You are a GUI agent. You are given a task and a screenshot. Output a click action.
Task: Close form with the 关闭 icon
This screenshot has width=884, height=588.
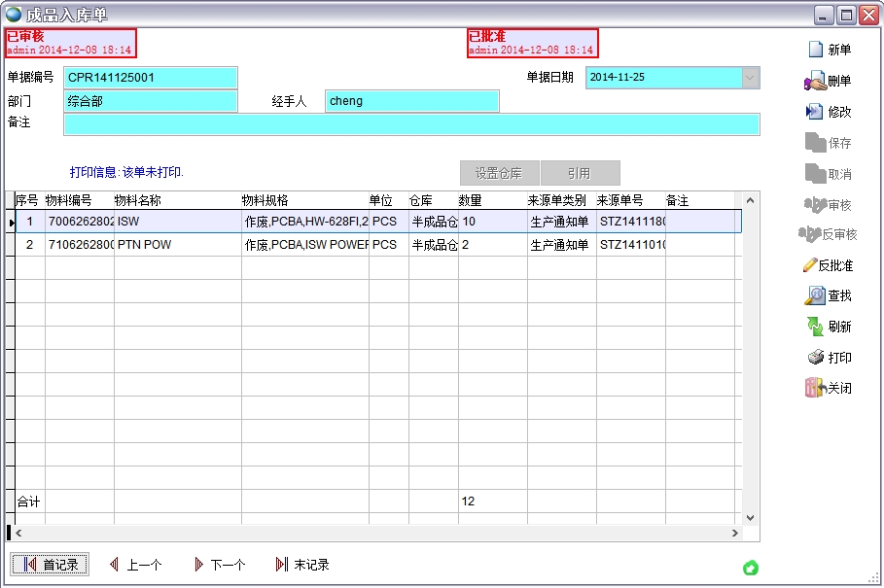coord(815,388)
